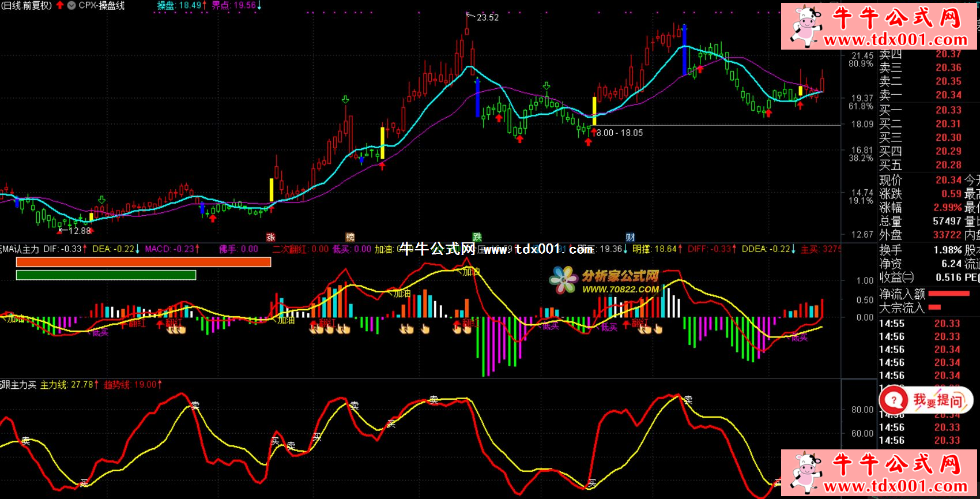This screenshot has width=980, height=499.
Task: Click the blue 财 event marker
Action: (x=630, y=237)
